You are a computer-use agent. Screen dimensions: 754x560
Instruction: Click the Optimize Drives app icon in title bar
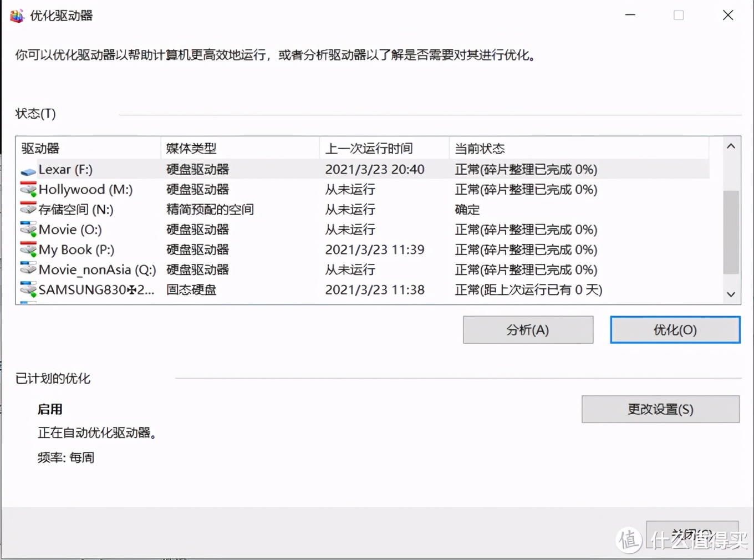17,15
